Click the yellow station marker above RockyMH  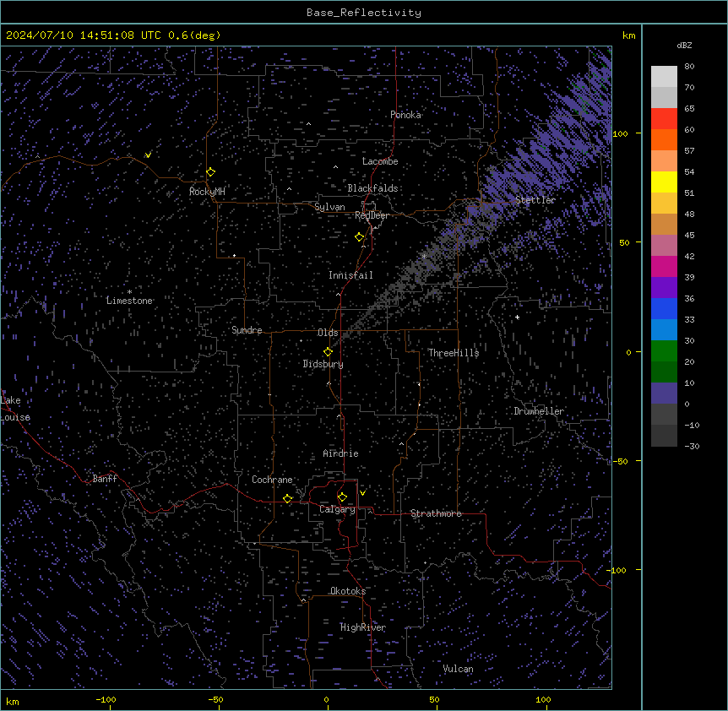(x=211, y=172)
